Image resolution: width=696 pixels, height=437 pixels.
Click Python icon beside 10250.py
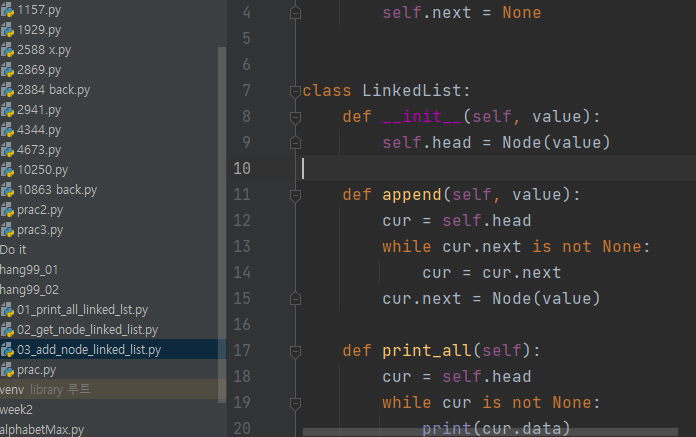(8, 169)
